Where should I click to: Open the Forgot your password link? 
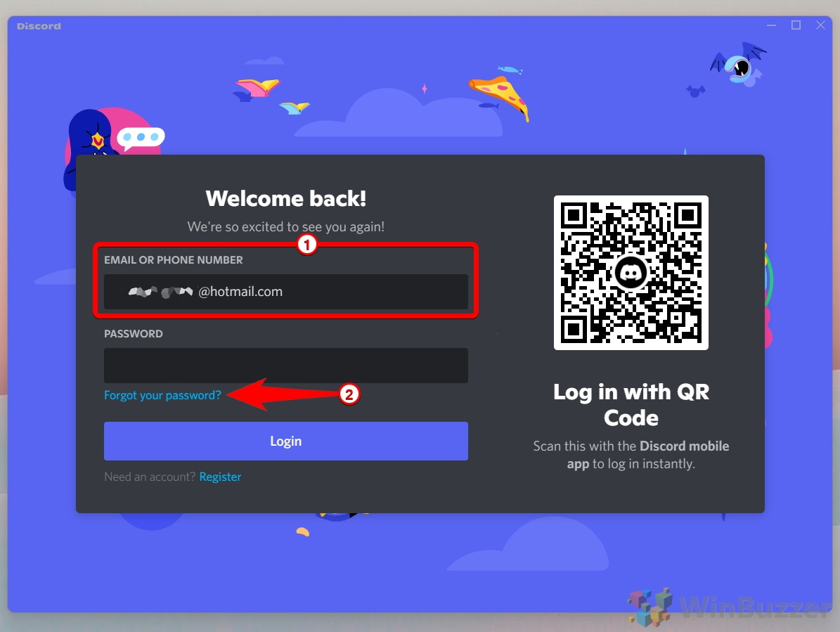pos(162,395)
